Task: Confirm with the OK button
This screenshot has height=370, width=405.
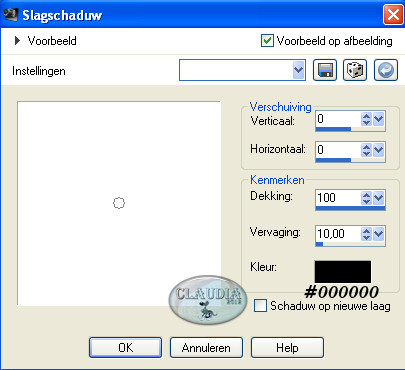Action: tap(125, 348)
